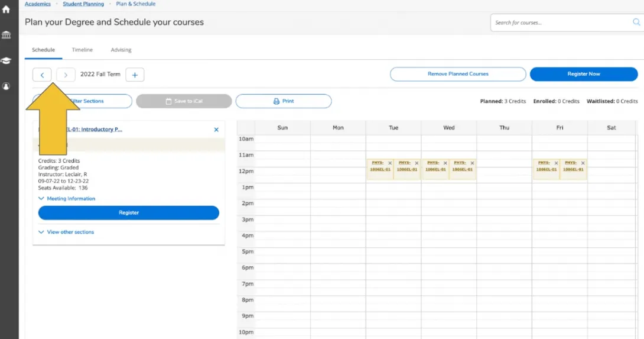The height and width of the screenshot is (339, 644).
Task: Remove last Friday PHYS-1006EL-01 calendar block
Action: (x=583, y=163)
